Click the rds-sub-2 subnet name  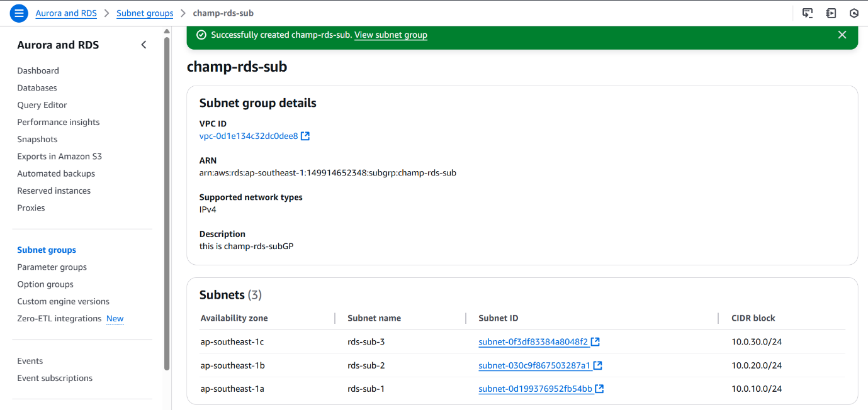click(366, 365)
